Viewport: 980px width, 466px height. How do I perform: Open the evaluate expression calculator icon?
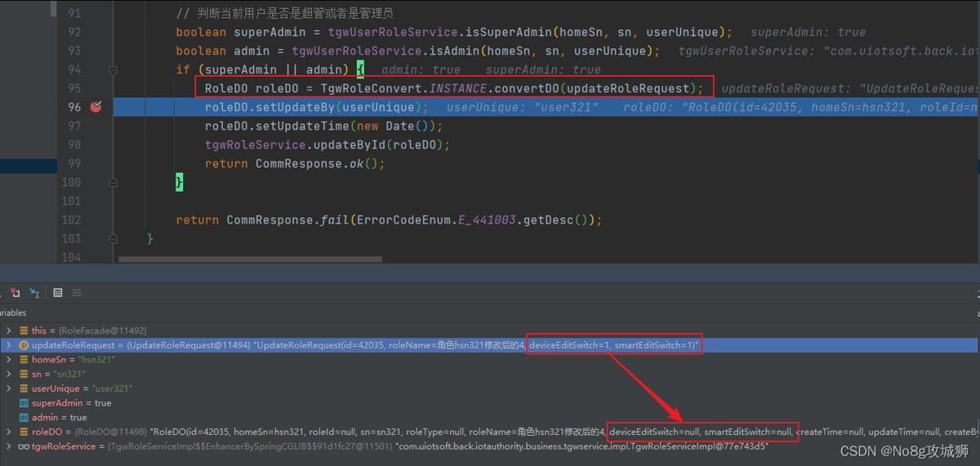57,292
